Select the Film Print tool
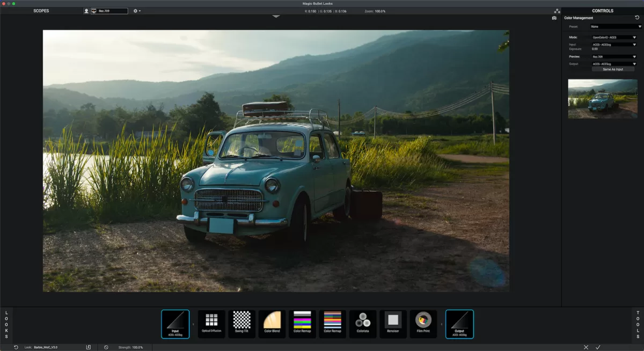 pos(423,324)
